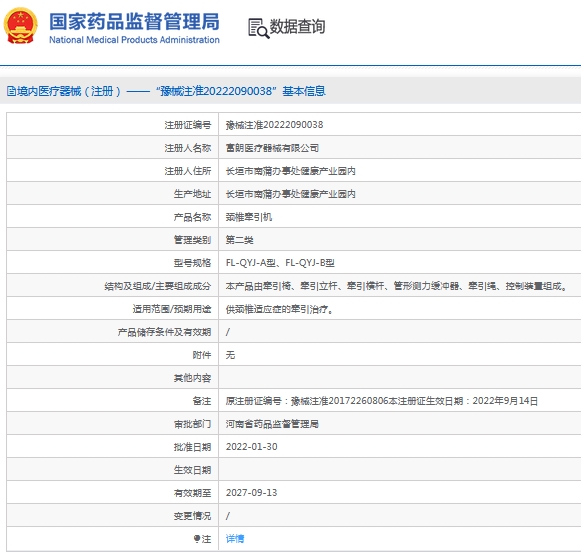Click the 型号规格 label
This screenshot has height=558, width=581.
click(193, 263)
